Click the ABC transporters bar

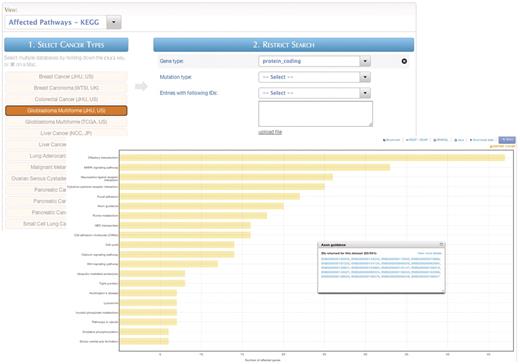[185, 226]
